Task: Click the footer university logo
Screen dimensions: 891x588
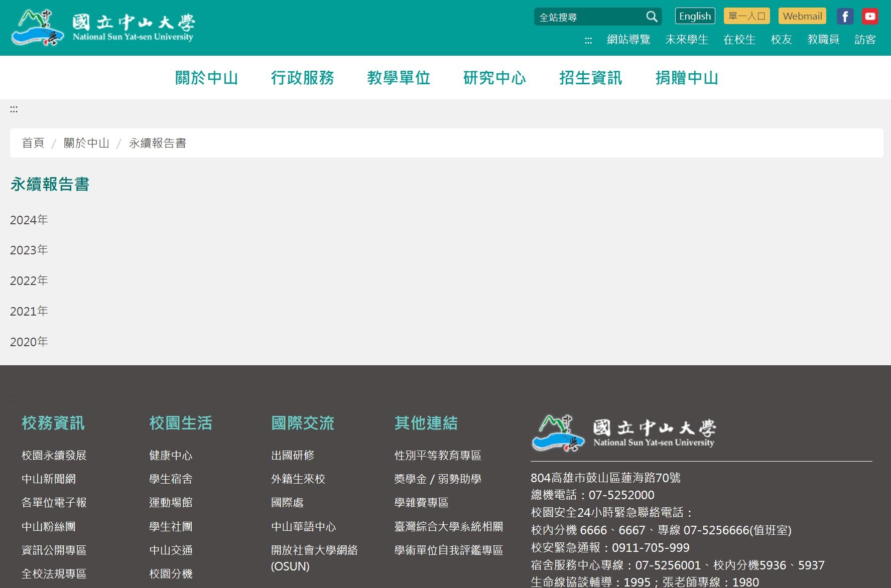Action: [623, 432]
